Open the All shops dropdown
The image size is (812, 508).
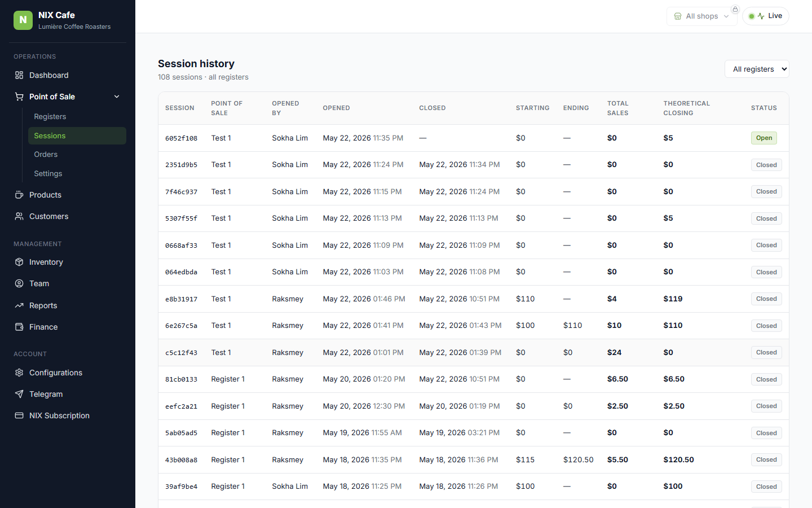702,16
